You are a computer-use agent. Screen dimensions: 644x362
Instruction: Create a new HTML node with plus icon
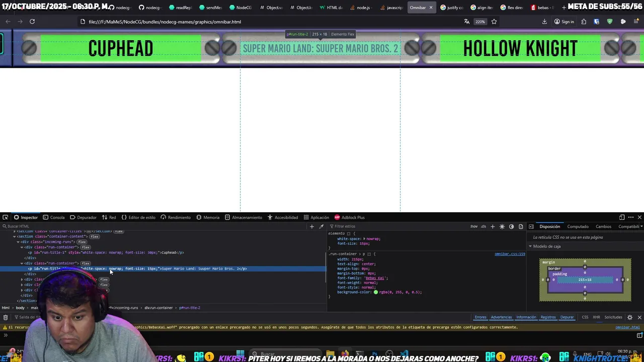click(x=311, y=226)
